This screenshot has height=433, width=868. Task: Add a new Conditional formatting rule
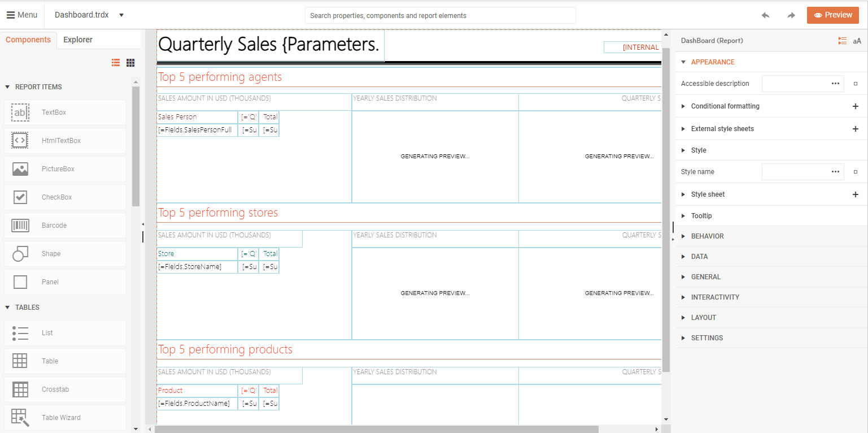pyautogui.click(x=855, y=106)
